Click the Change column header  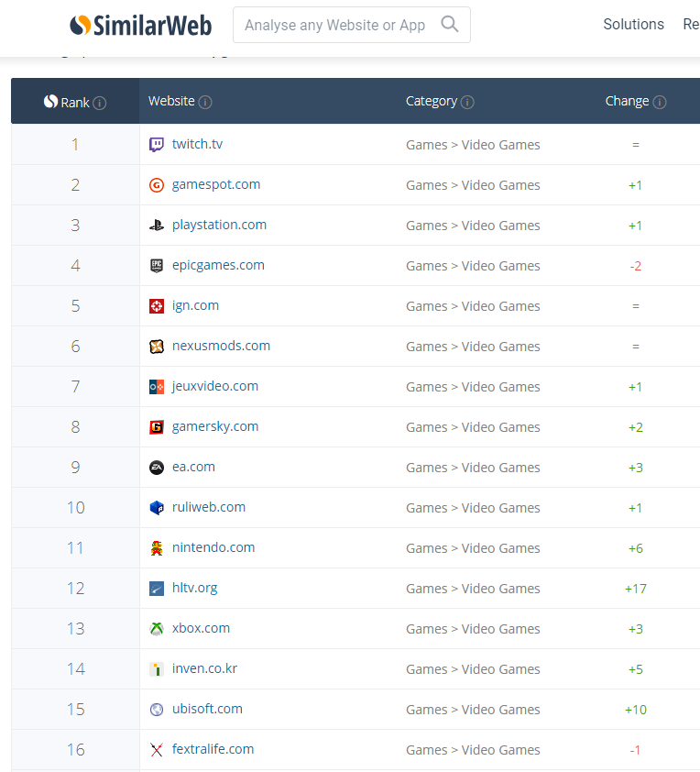628,102
